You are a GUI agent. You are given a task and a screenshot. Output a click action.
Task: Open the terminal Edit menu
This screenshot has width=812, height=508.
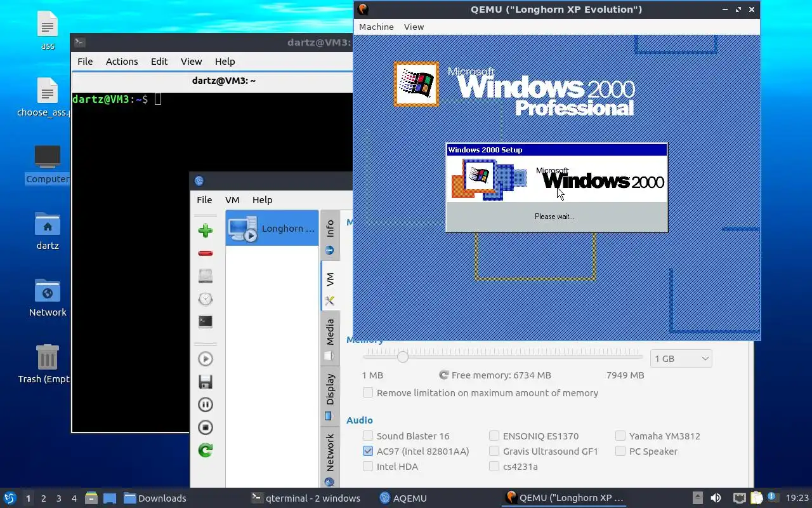[159, 62]
